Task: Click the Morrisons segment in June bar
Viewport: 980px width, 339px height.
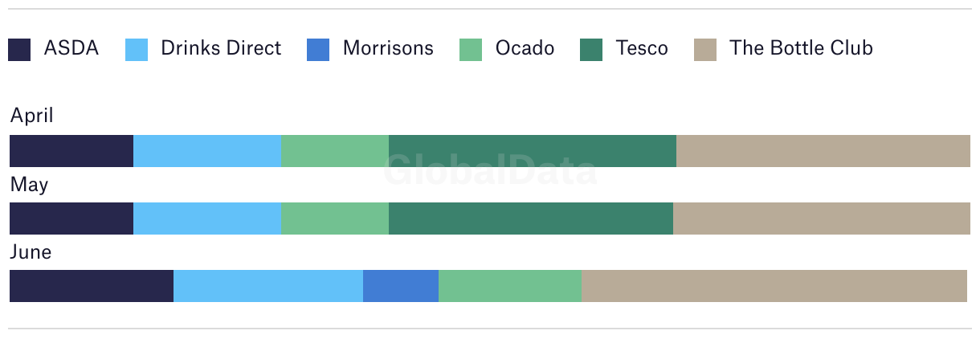Action: 401,286
